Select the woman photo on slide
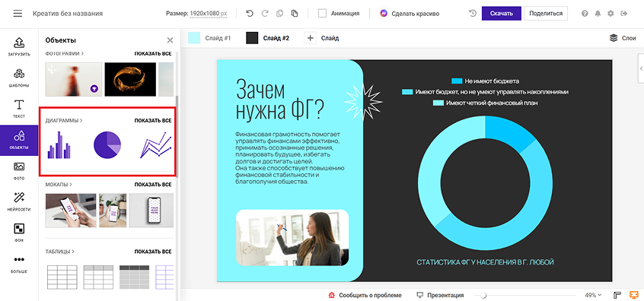This screenshot has height=301, width=644. (292, 237)
